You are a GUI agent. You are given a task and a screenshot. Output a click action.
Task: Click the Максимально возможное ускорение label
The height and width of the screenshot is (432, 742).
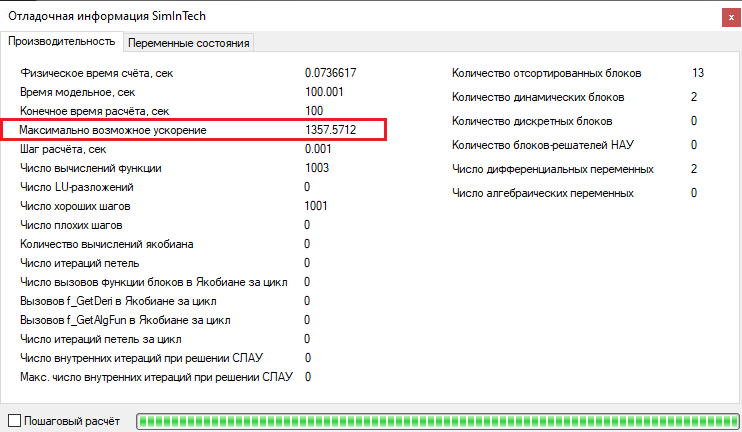click(x=113, y=130)
